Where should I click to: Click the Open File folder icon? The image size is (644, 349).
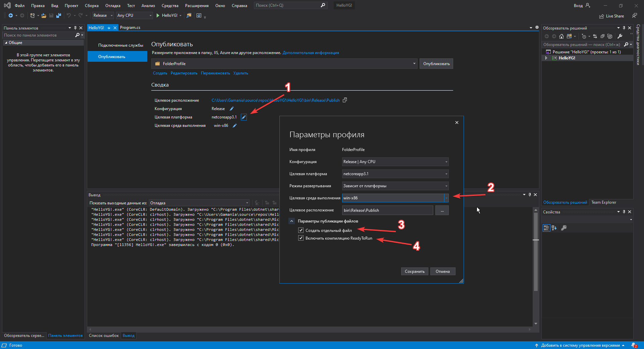pos(44,15)
